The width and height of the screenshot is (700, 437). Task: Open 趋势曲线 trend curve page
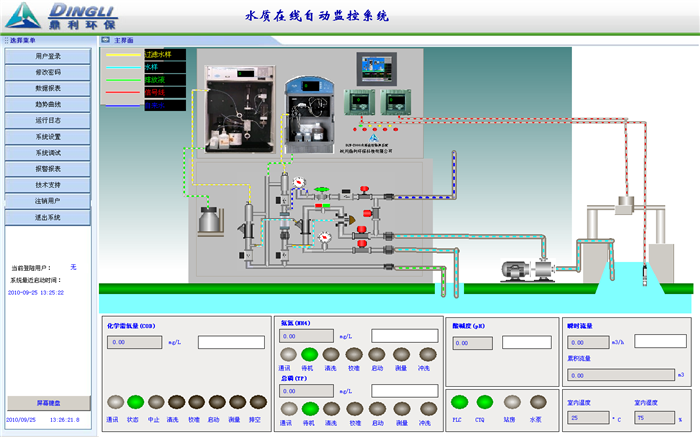pyautogui.click(x=49, y=104)
